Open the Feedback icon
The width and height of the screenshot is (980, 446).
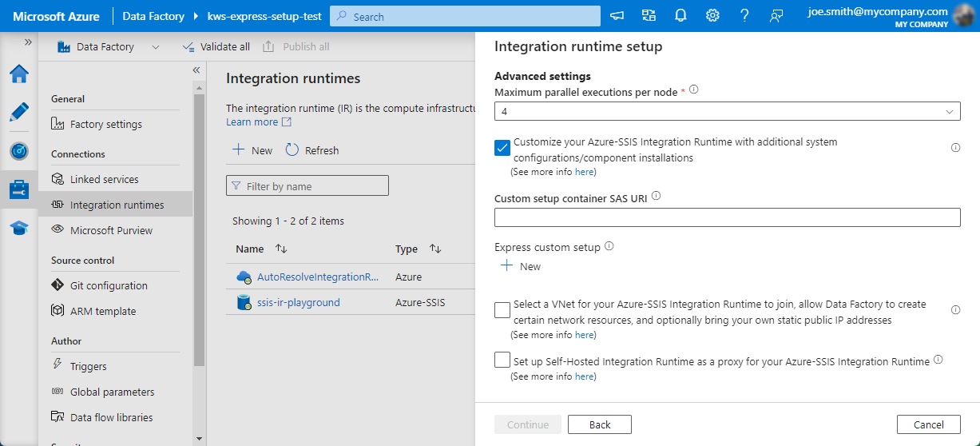pos(776,16)
